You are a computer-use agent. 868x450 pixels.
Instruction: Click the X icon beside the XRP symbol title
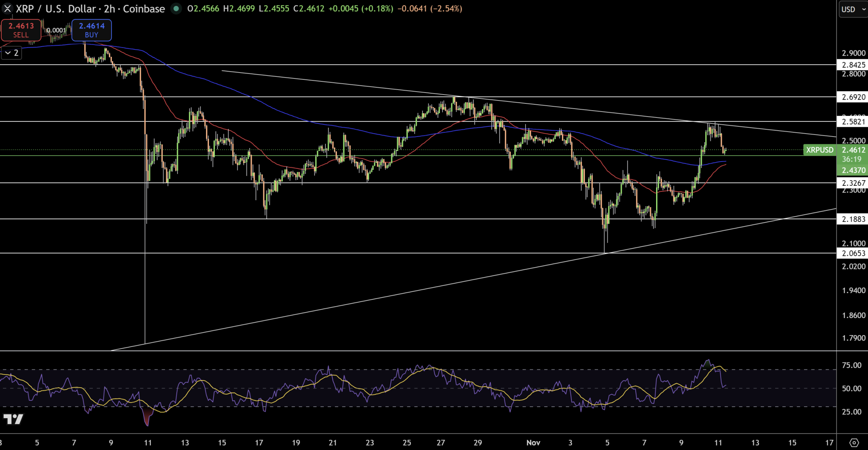tap(8, 8)
